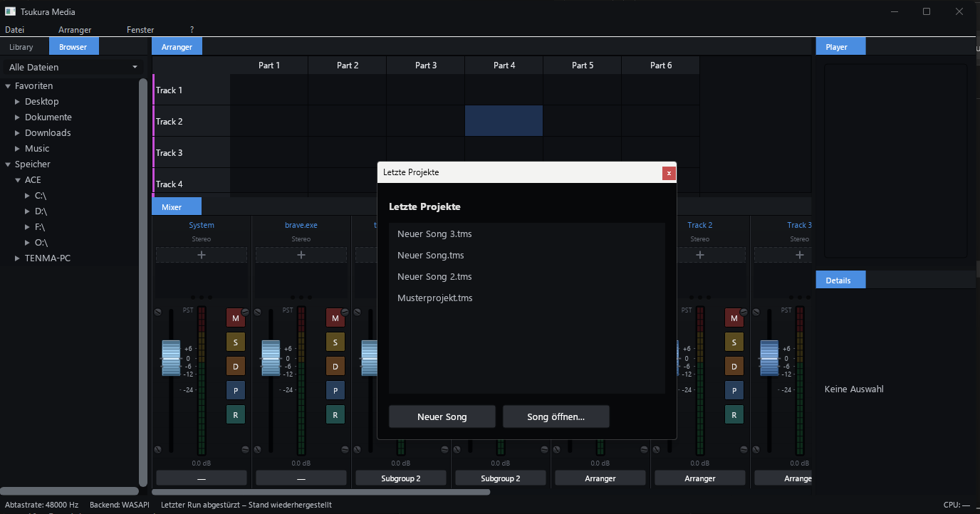The image size is (980, 514).
Task: Select the Browser tab
Action: point(73,47)
